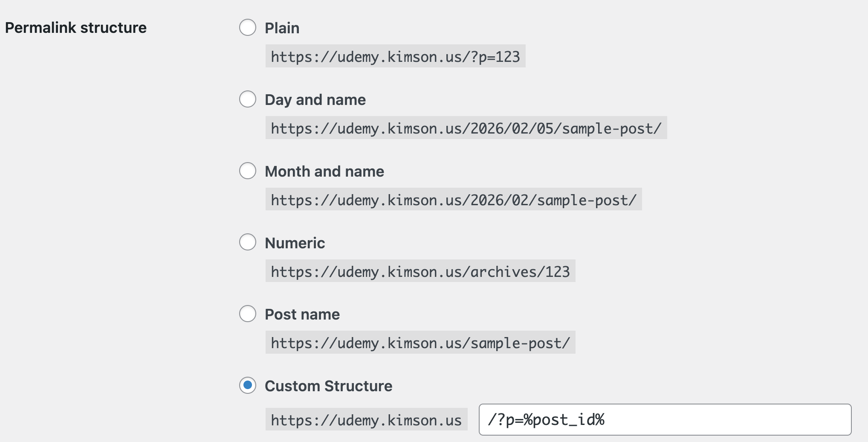Click the udemy.kimson.us/sample-post/ example URL
This screenshot has height=442, width=868.
click(420, 343)
